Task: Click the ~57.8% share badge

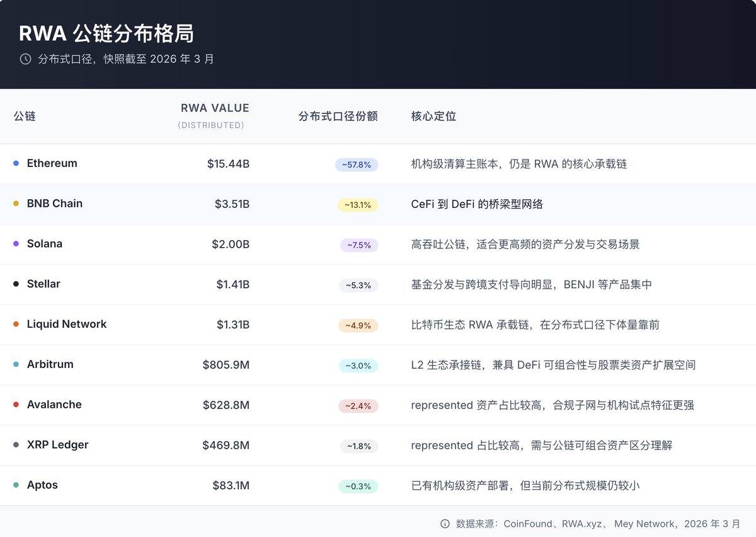Action: coord(357,165)
